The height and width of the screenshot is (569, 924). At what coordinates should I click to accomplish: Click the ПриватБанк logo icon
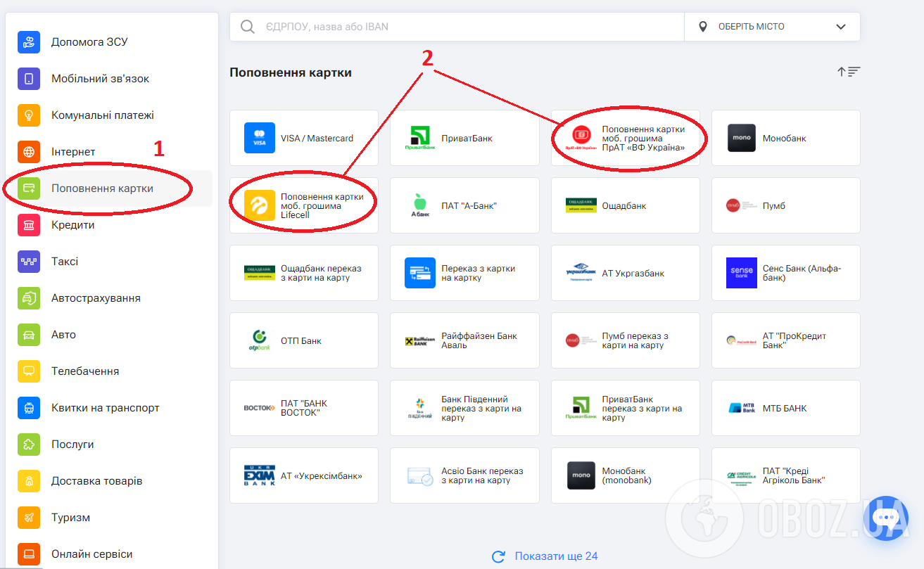(x=420, y=138)
